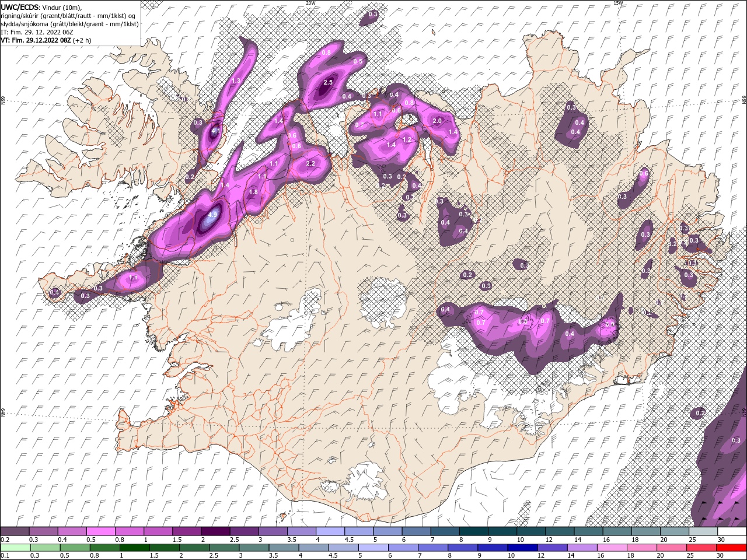This screenshot has height=560, width=747.
Task: Pick the navy blue 10 swatch in the rain scale
Action: 522,548
